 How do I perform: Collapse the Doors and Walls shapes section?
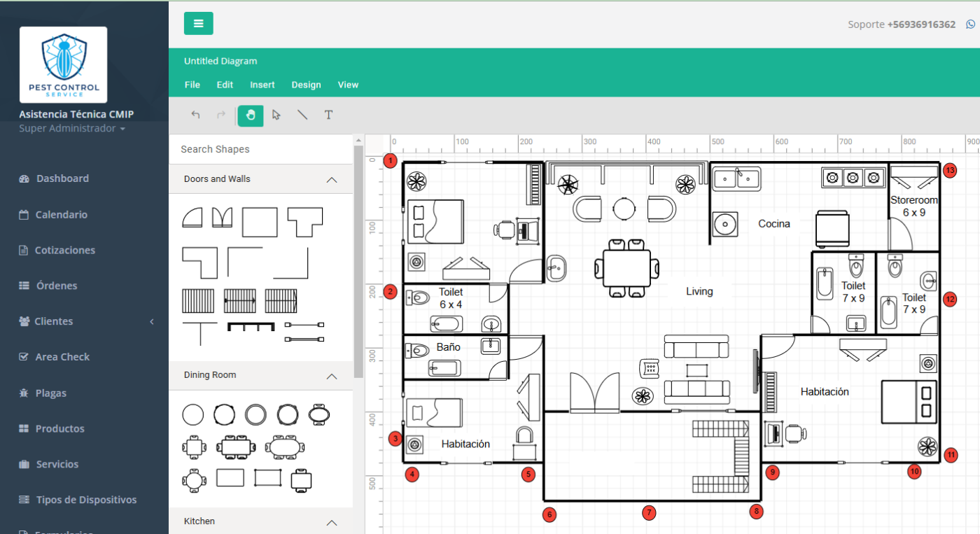point(332,179)
